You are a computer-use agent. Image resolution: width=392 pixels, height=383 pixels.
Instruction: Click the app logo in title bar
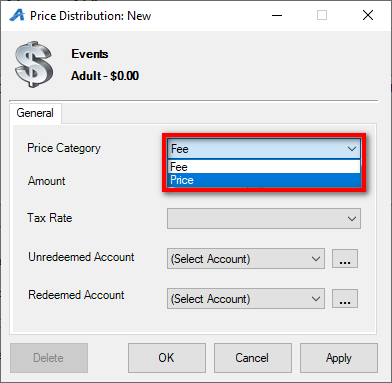click(x=17, y=15)
